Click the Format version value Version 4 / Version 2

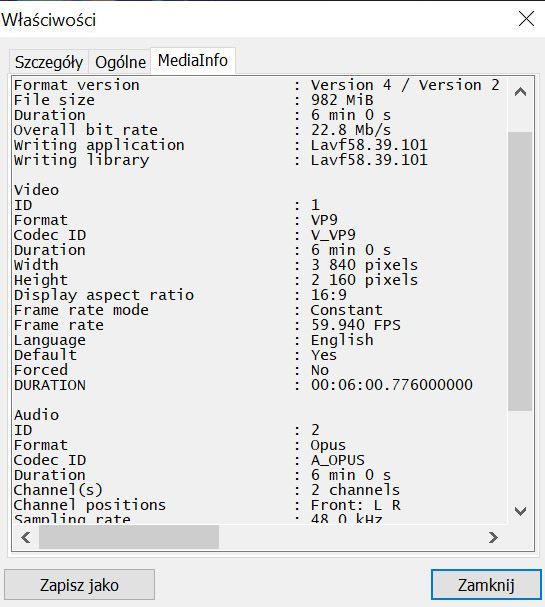tap(405, 85)
